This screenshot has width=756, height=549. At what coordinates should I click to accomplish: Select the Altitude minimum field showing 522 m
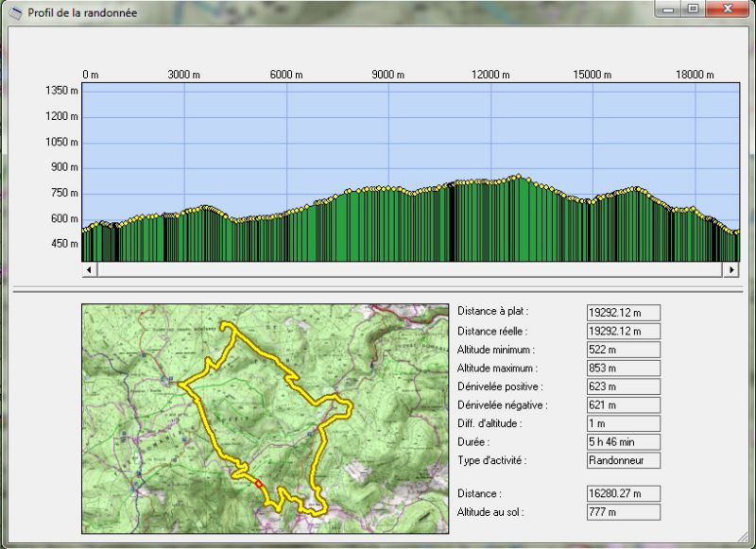[624, 350]
